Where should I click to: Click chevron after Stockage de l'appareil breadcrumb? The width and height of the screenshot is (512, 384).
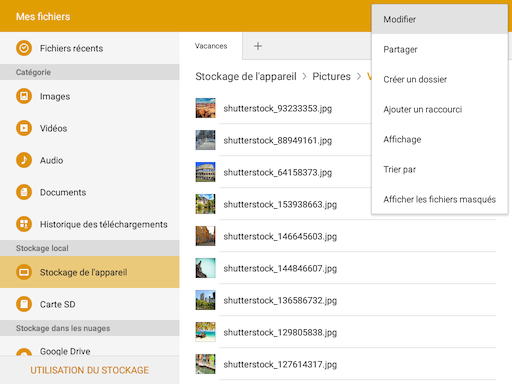pos(304,76)
